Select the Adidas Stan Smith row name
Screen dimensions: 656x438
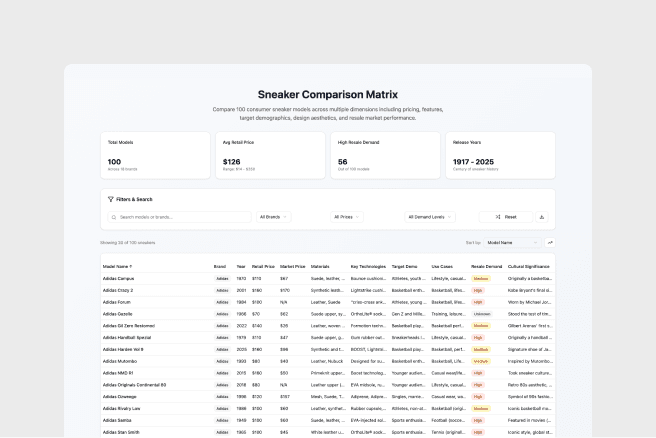121,432
